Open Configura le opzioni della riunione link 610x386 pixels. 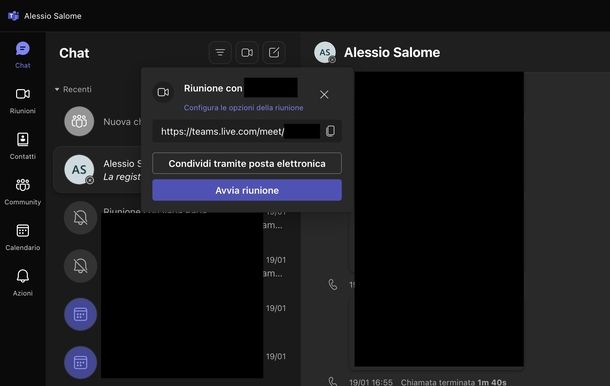(x=244, y=108)
